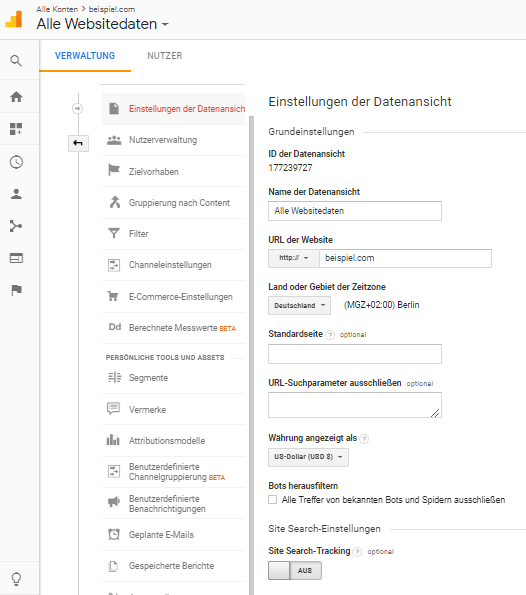Image resolution: width=526 pixels, height=595 pixels.
Task: Switch to the NUTZER tab
Action: [165, 56]
